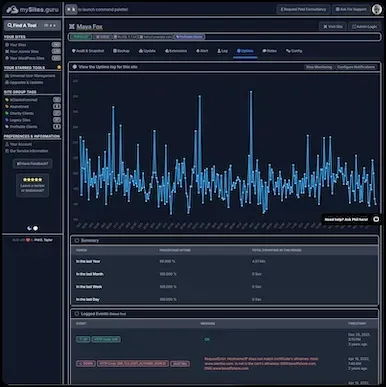The width and height of the screenshot is (386, 387).
Task: Click the green status badge in the info bar
Action: (81, 37)
